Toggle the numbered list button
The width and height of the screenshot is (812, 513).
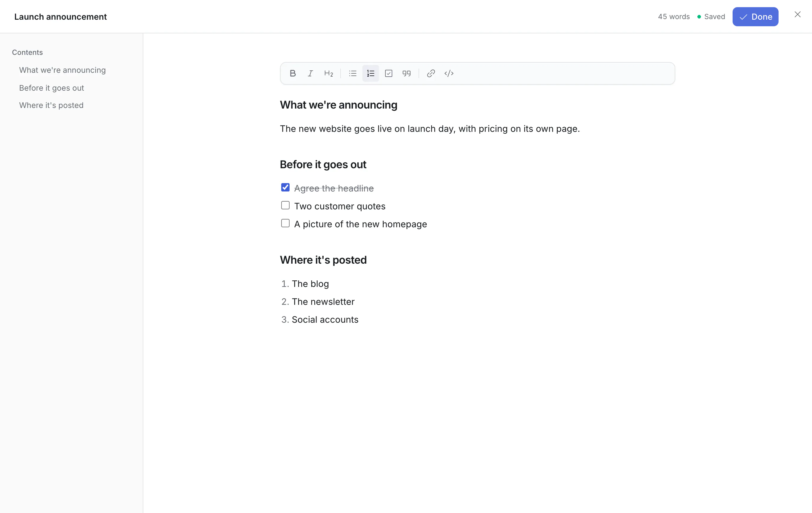coord(370,73)
